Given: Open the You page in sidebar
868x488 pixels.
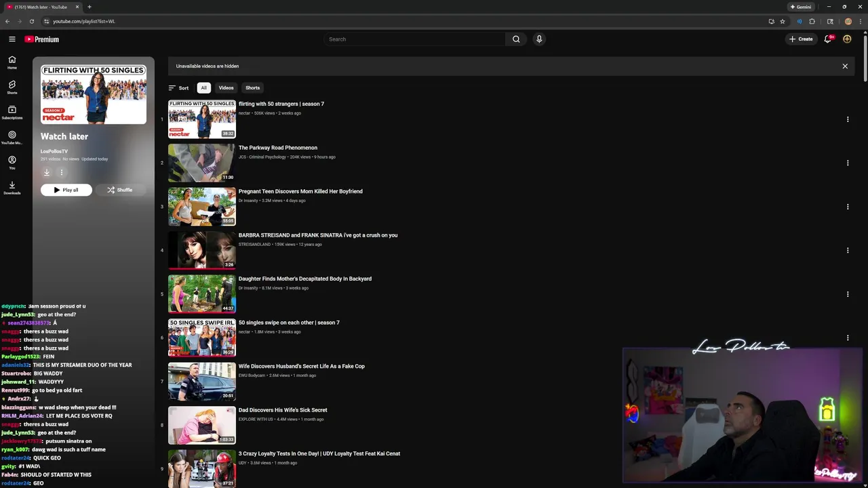Looking at the screenshot, I should pyautogui.click(x=12, y=163).
